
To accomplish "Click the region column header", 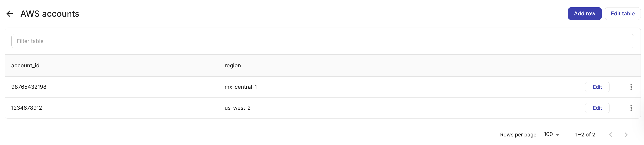I will [233, 65].
